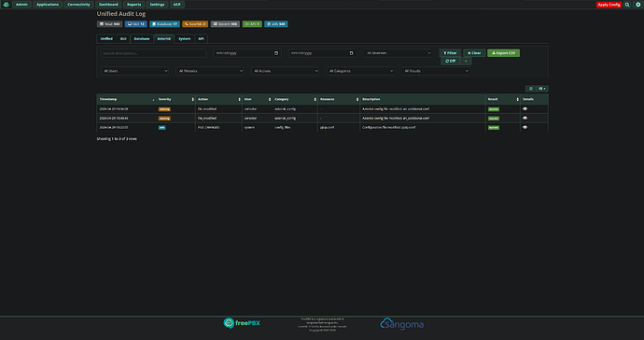
Task: Sort the table by the Result column
Action: coord(503,99)
